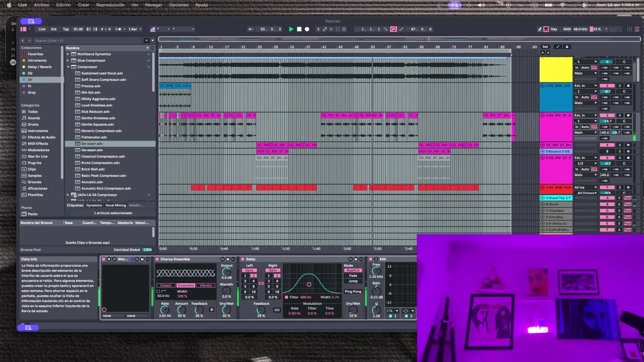Arm the Arrangement Record button
Image resolution: width=644 pixels, height=362 pixels.
point(307,29)
